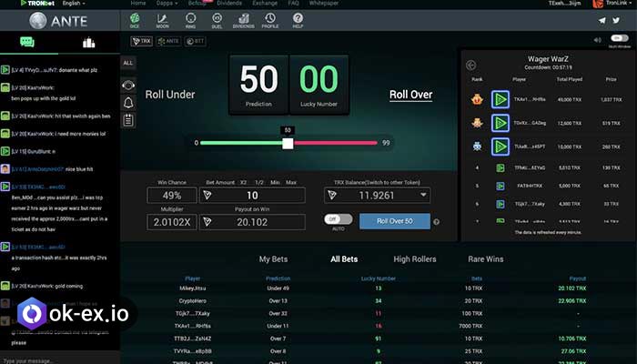The height and width of the screenshot is (364, 637).
Task: Select the ANTE token button
Action: click(168, 41)
